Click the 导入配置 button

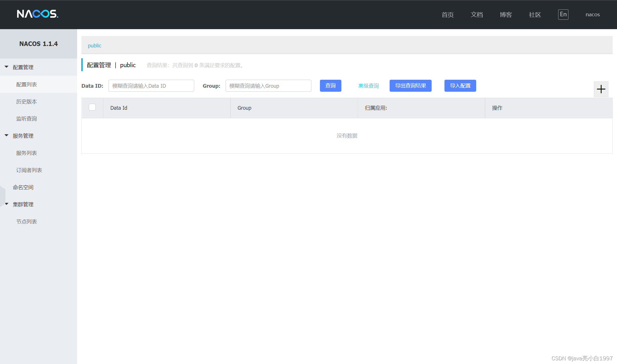tap(460, 86)
